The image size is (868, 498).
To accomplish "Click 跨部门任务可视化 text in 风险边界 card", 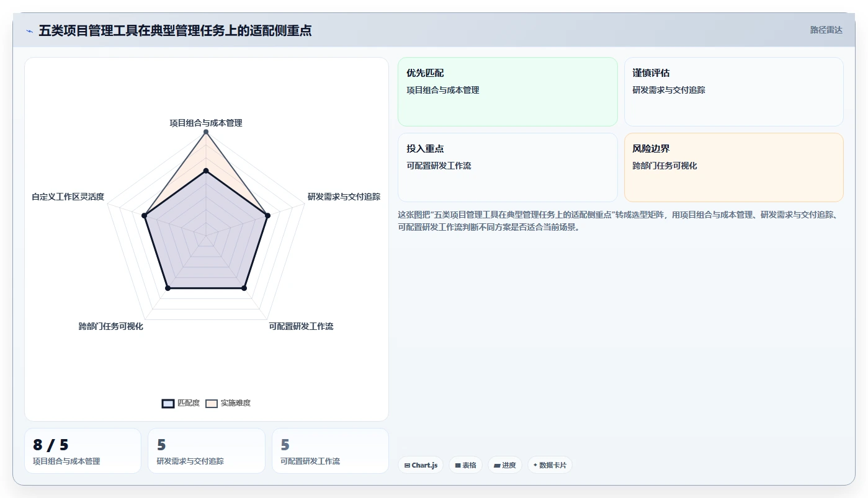I will click(x=665, y=166).
